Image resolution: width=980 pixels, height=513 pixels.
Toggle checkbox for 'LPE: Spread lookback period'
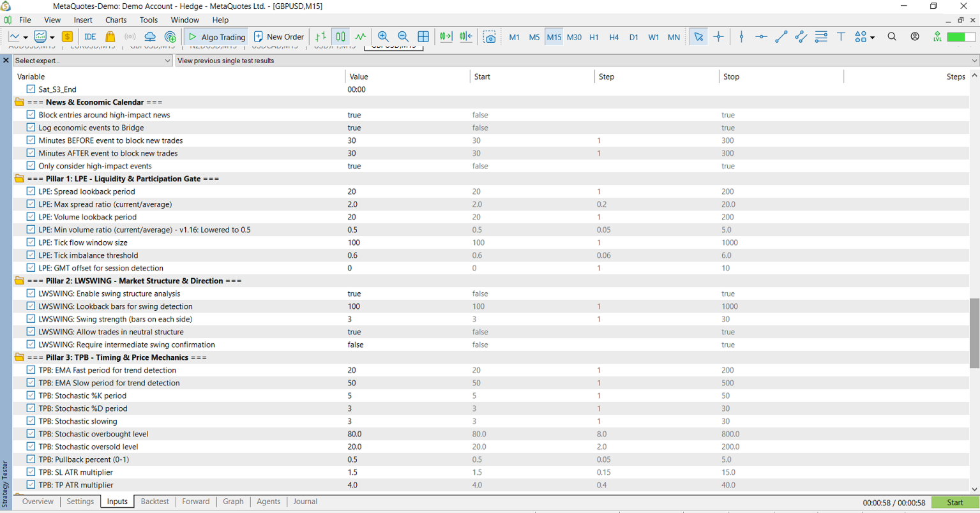click(31, 191)
